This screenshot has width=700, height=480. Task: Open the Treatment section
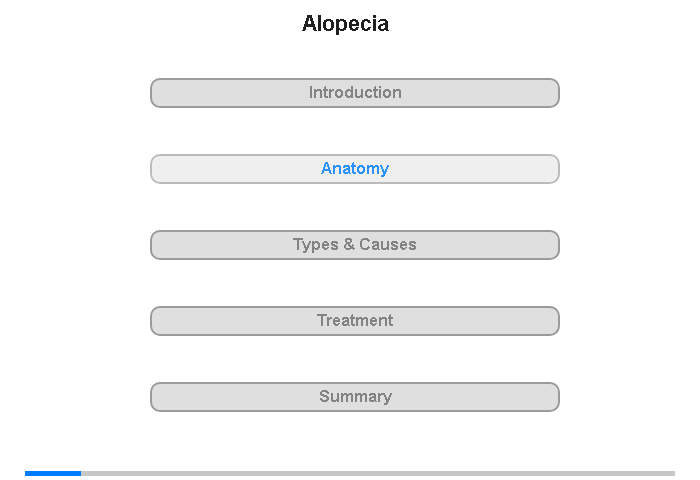pos(355,321)
